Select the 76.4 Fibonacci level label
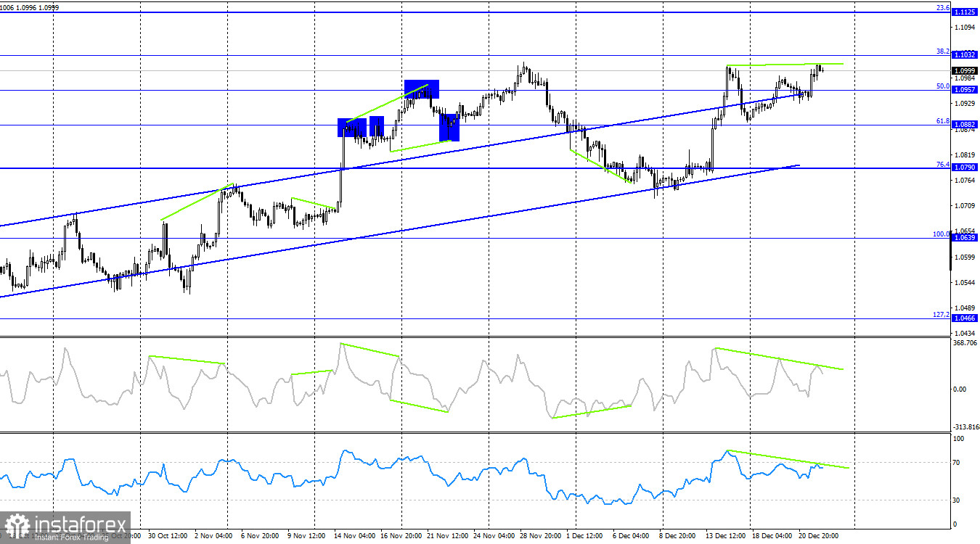 [943, 164]
